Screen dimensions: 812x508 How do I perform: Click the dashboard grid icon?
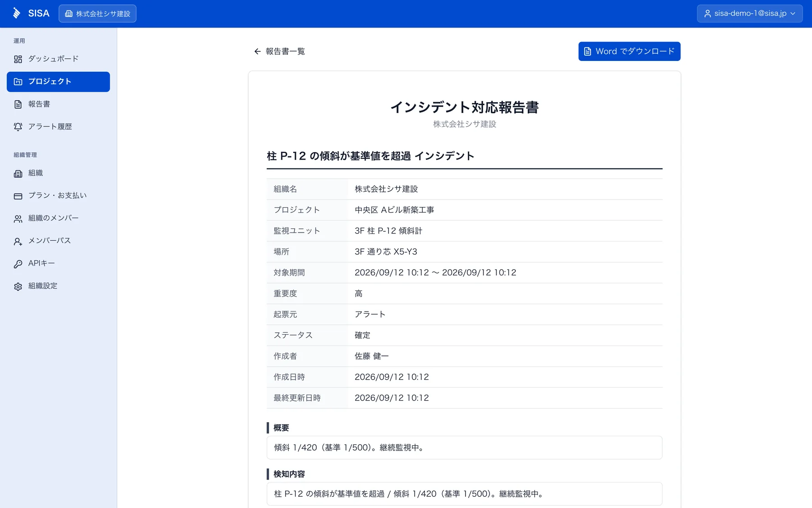click(18, 59)
